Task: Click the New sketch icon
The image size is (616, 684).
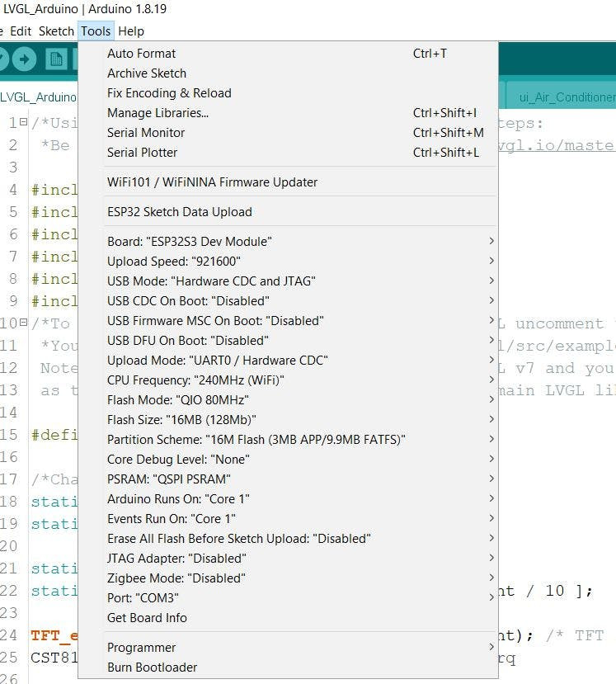Action: tap(56, 59)
